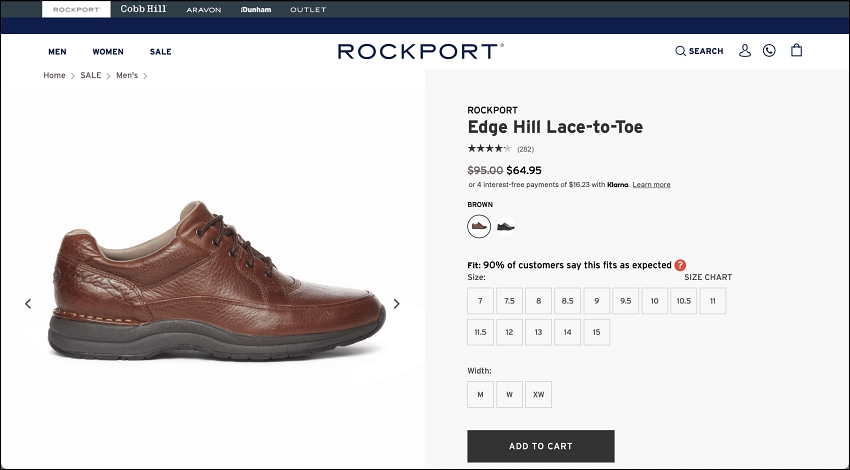Switch to Outlet tab

[x=308, y=10]
